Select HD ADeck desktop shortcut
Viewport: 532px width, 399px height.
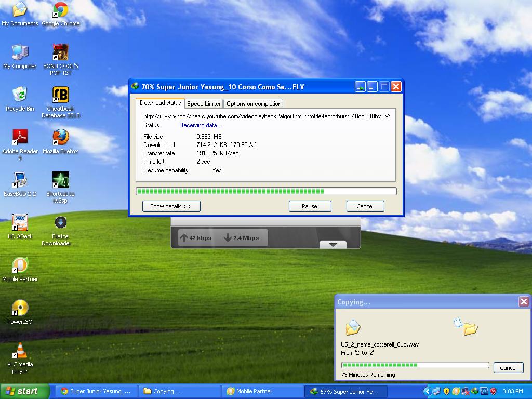[20, 227]
